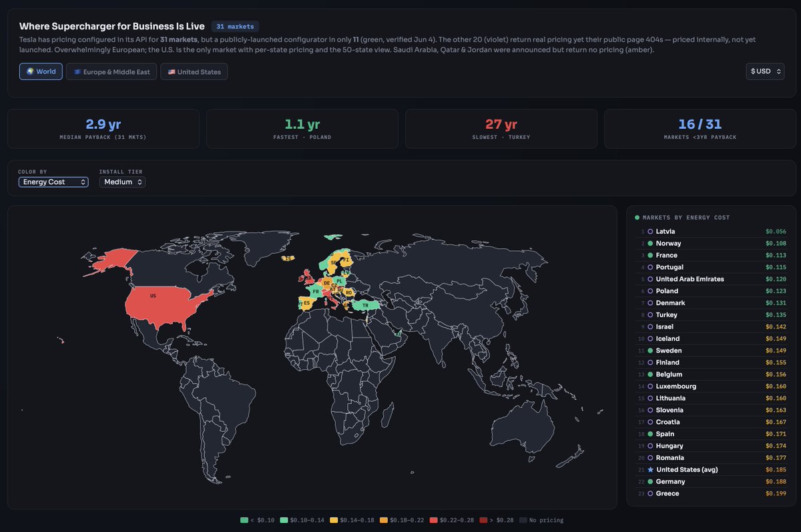Click the $0.18–0.22 legend swatch

coord(384,520)
